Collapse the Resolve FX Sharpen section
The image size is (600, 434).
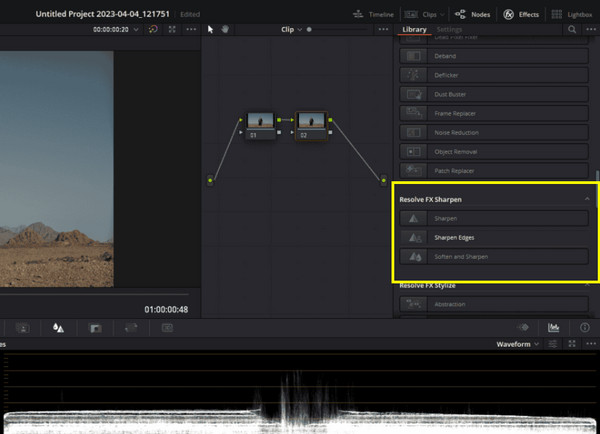pyautogui.click(x=587, y=199)
